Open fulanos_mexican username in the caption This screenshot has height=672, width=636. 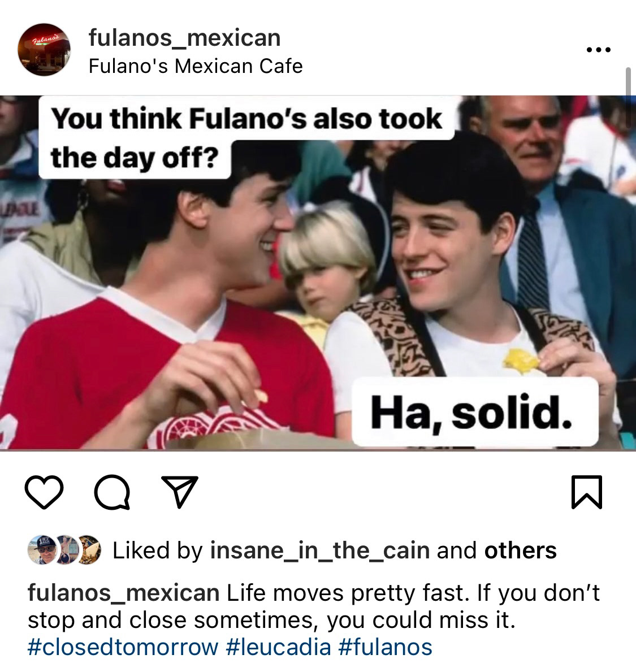[124, 593]
